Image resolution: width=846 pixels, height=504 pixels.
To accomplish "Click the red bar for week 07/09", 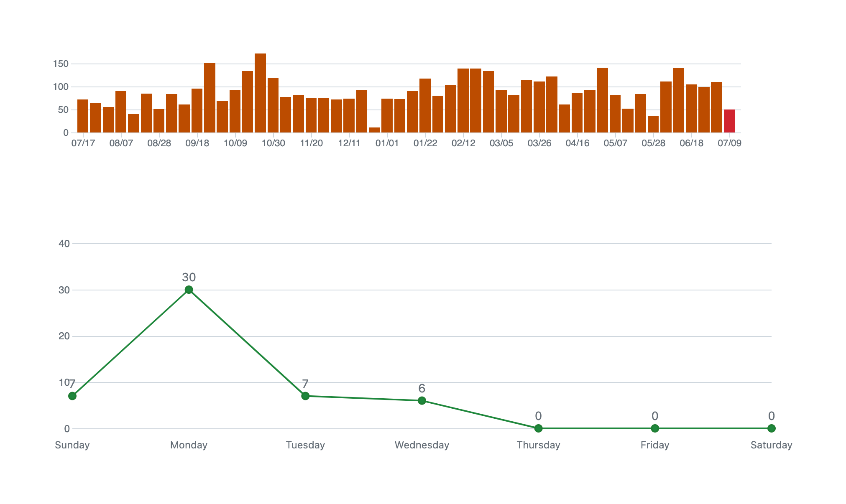I will pyautogui.click(x=729, y=121).
